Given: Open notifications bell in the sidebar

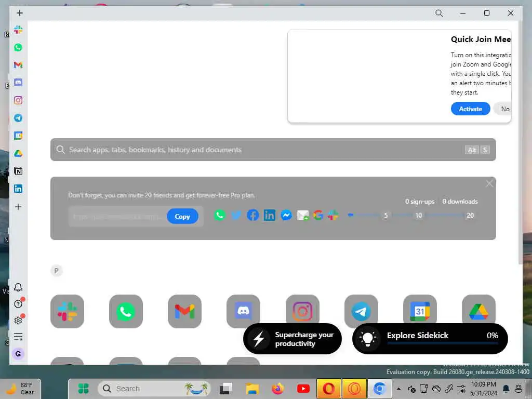Looking at the screenshot, I should 18,287.
